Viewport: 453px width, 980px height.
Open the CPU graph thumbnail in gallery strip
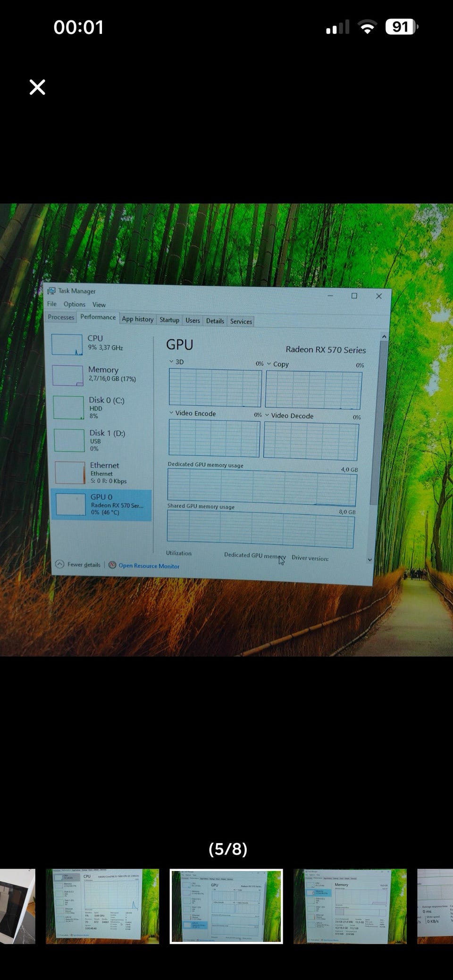tap(102, 906)
